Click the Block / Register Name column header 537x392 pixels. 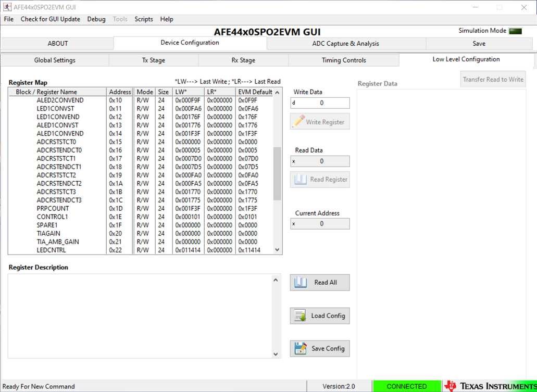57,92
